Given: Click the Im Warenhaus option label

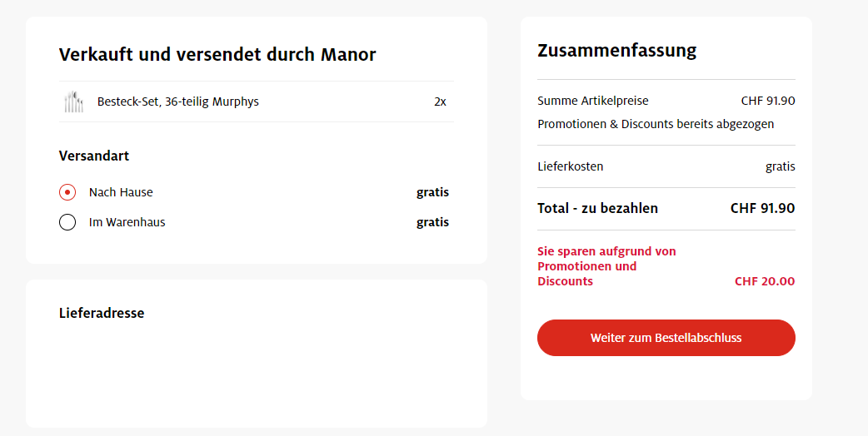Looking at the screenshot, I should click(x=127, y=222).
